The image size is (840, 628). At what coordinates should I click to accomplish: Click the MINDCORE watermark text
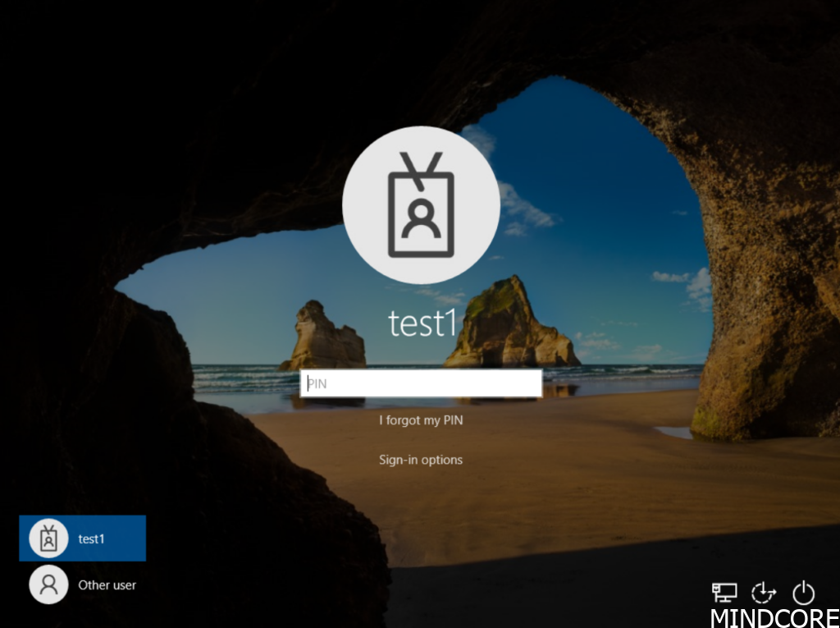774,617
